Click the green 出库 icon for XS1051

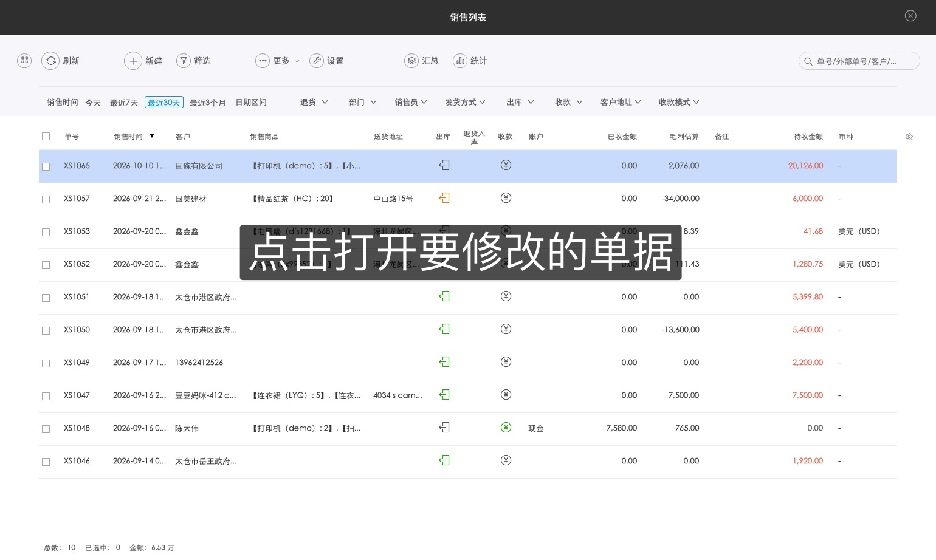[444, 296]
